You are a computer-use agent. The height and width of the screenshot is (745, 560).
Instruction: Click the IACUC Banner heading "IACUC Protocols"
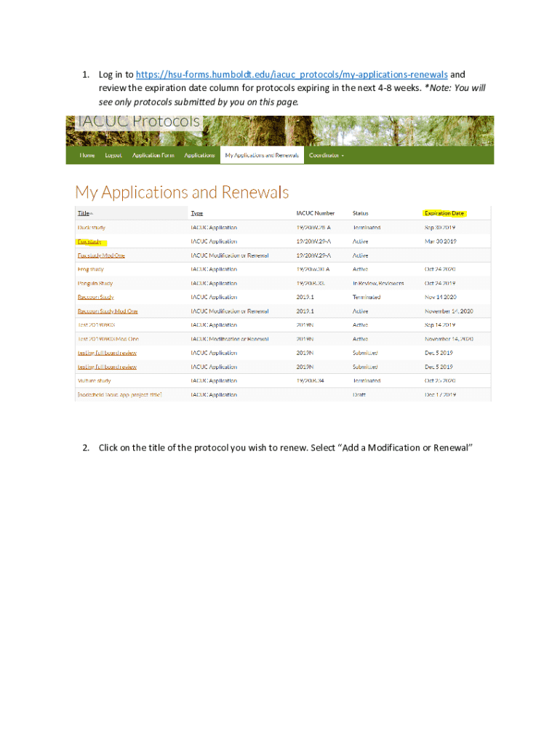pos(139,121)
